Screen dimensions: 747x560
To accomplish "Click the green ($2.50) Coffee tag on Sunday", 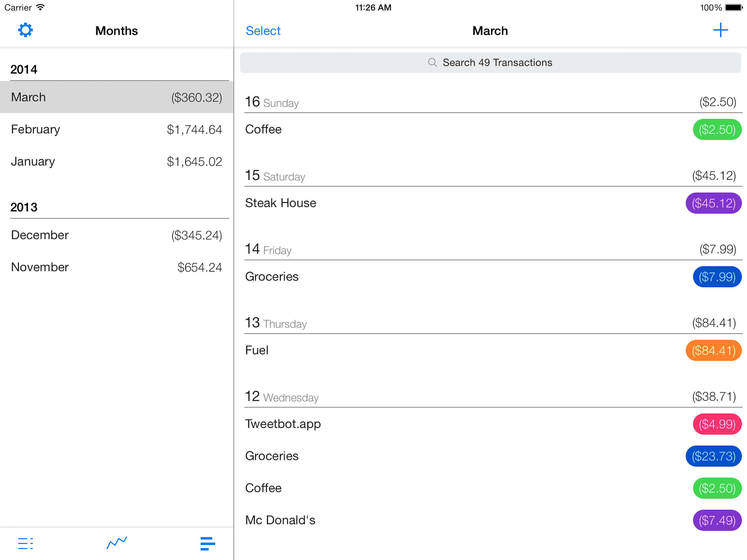I will [717, 130].
